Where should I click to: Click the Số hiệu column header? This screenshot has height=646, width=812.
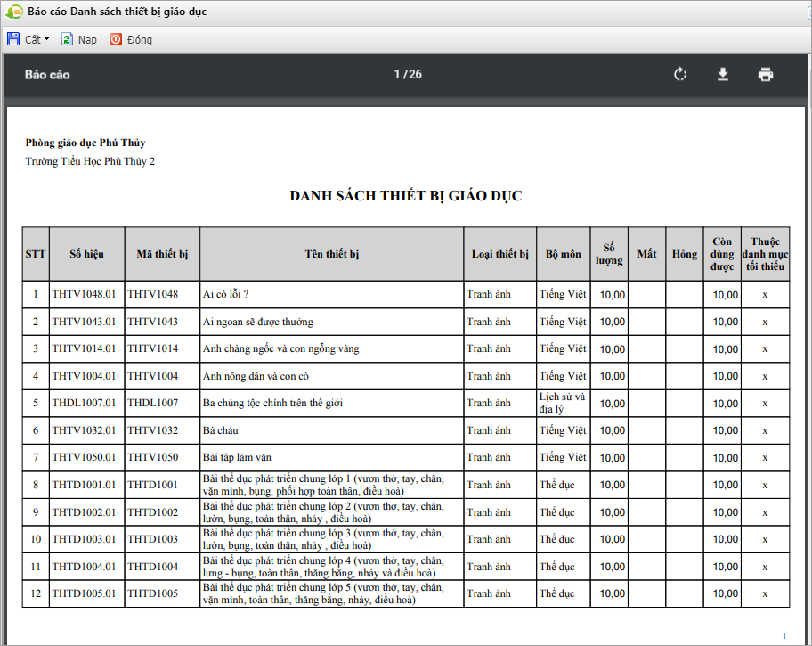point(87,254)
